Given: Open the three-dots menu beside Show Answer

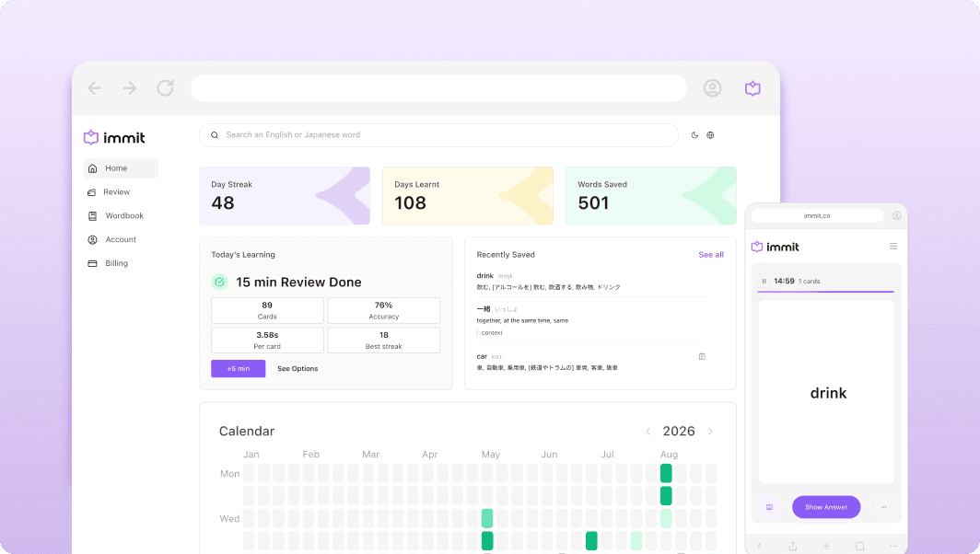Looking at the screenshot, I should pos(884,507).
